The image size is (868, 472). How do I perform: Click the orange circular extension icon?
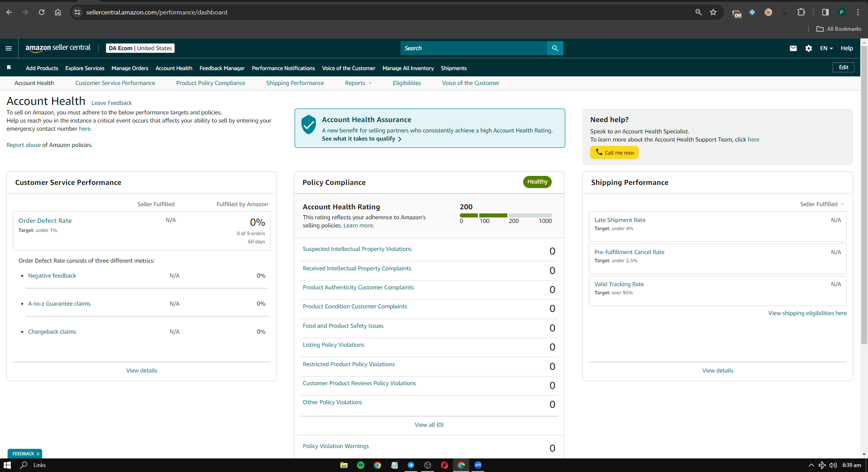tap(768, 12)
